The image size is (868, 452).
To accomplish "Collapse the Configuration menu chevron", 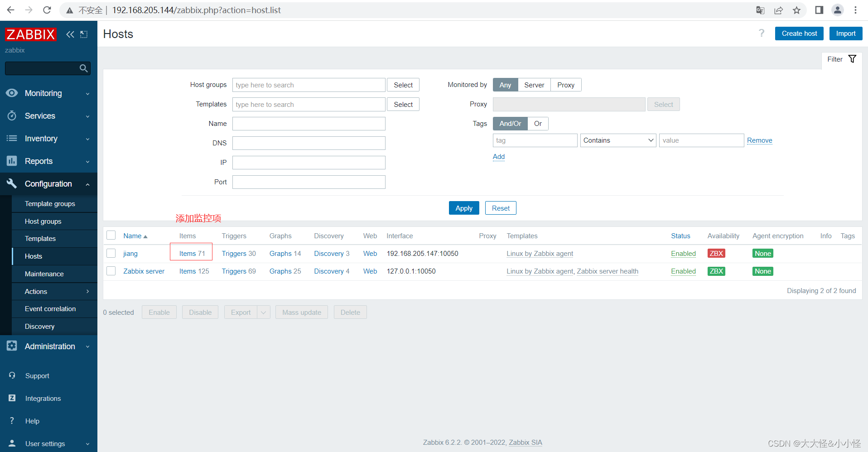I will point(87,184).
